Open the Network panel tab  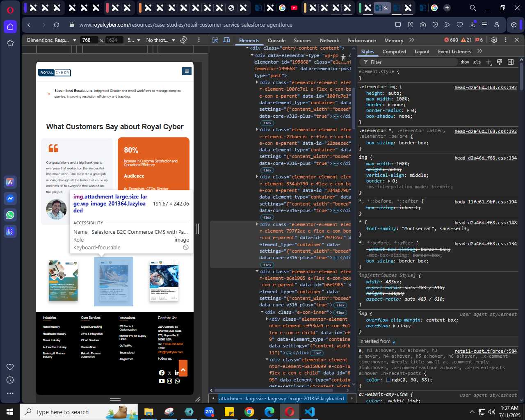click(329, 41)
